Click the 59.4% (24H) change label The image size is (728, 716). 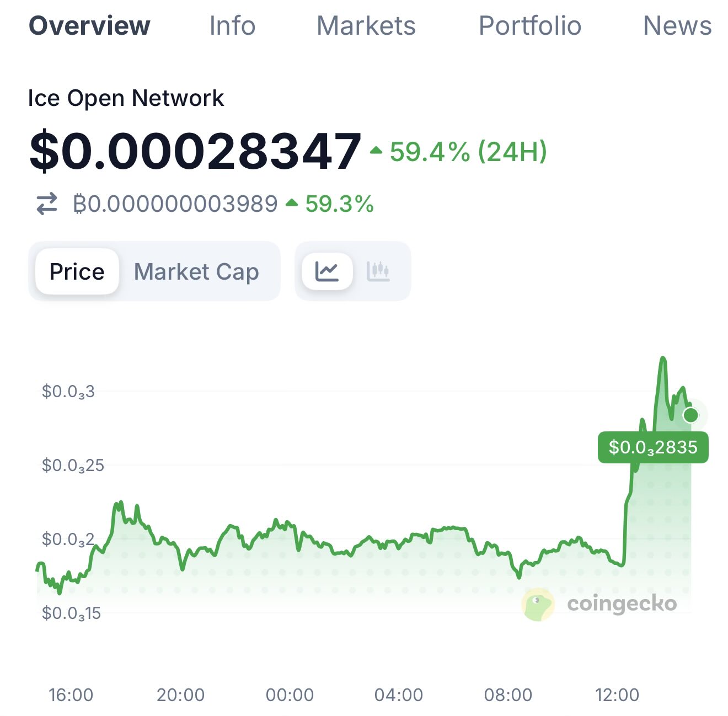coord(468,151)
